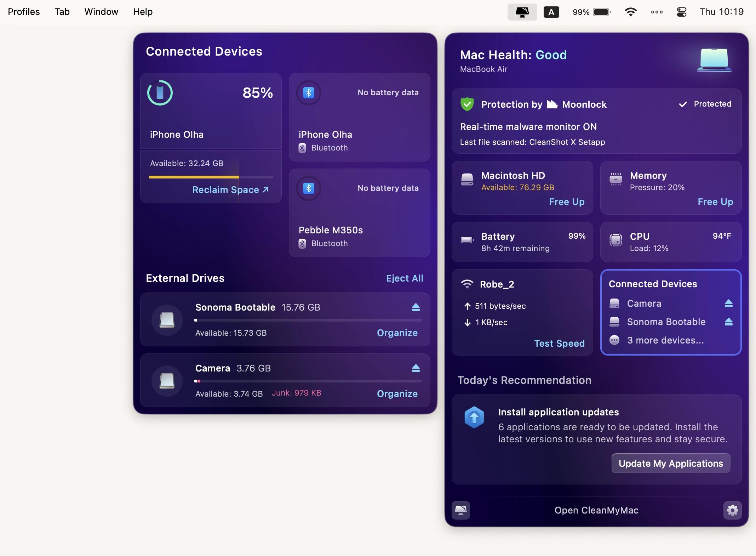Eject Sonoma Bootable from Connected Devices tile
The width and height of the screenshot is (756, 556).
(728, 322)
